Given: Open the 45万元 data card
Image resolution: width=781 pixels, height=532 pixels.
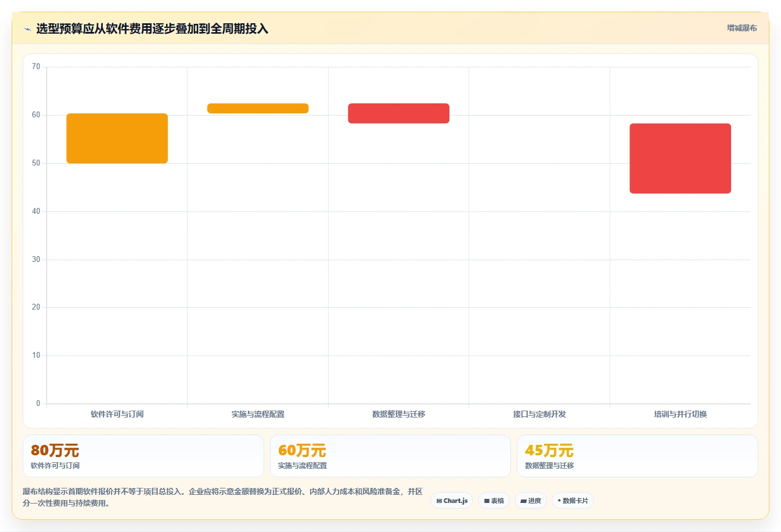Looking at the screenshot, I should (x=638, y=456).
